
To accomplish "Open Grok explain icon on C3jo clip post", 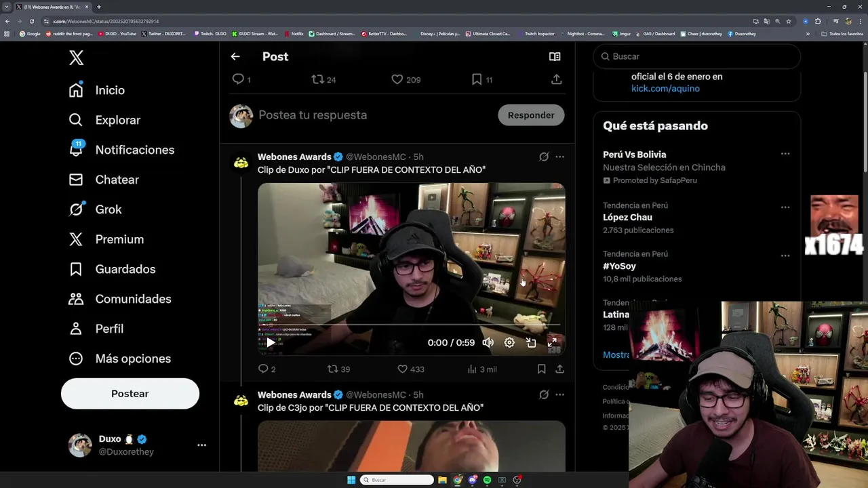I will pyautogui.click(x=544, y=394).
